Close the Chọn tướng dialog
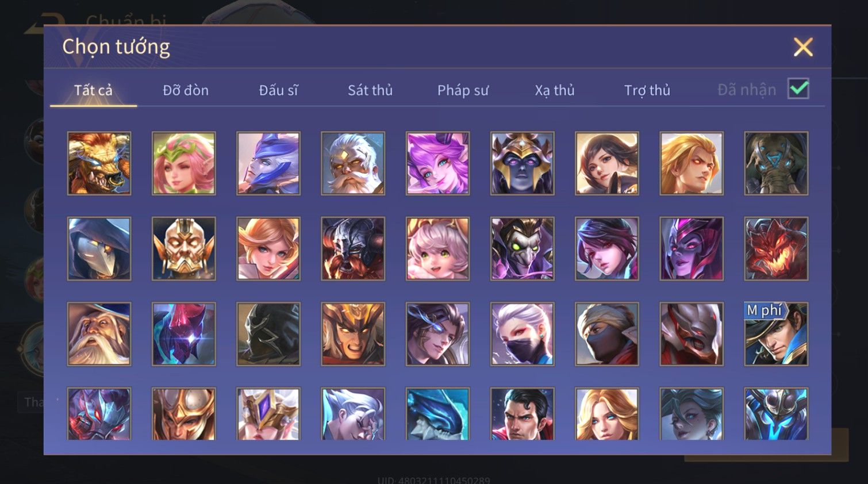The height and width of the screenshot is (484, 868). (803, 47)
